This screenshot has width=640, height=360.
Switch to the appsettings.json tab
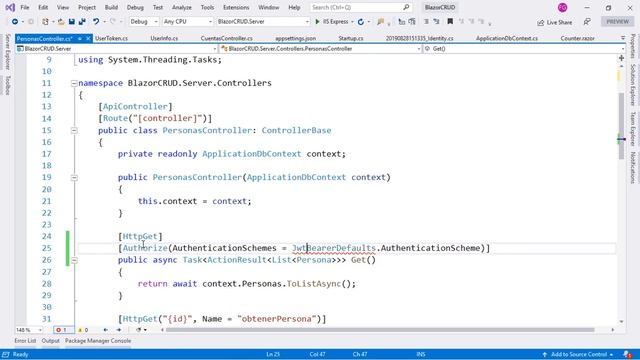296,38
